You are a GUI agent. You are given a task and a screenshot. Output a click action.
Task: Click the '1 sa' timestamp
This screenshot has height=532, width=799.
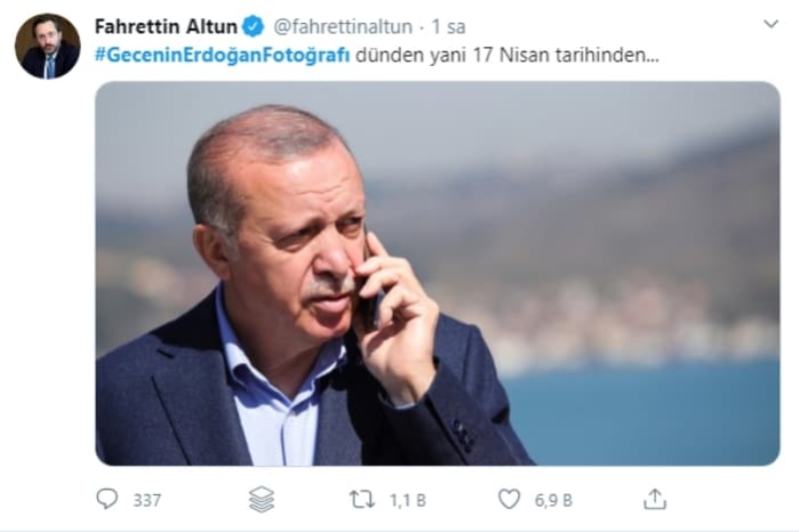tap(448, 27)
